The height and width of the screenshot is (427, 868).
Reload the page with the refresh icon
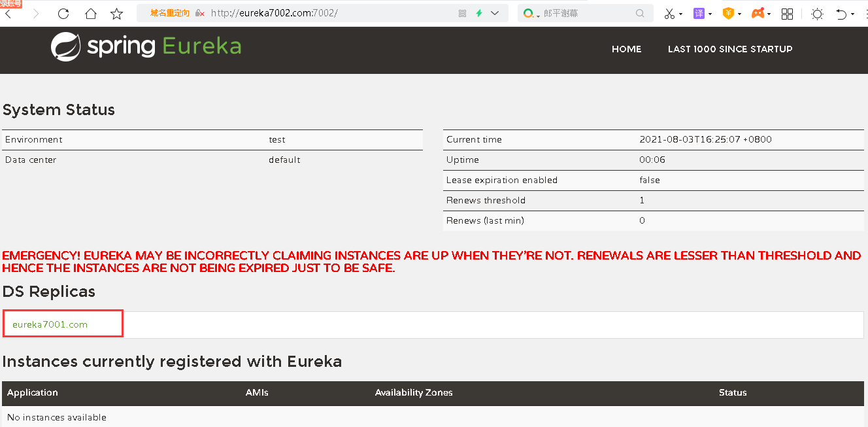(x=63, y=14)
